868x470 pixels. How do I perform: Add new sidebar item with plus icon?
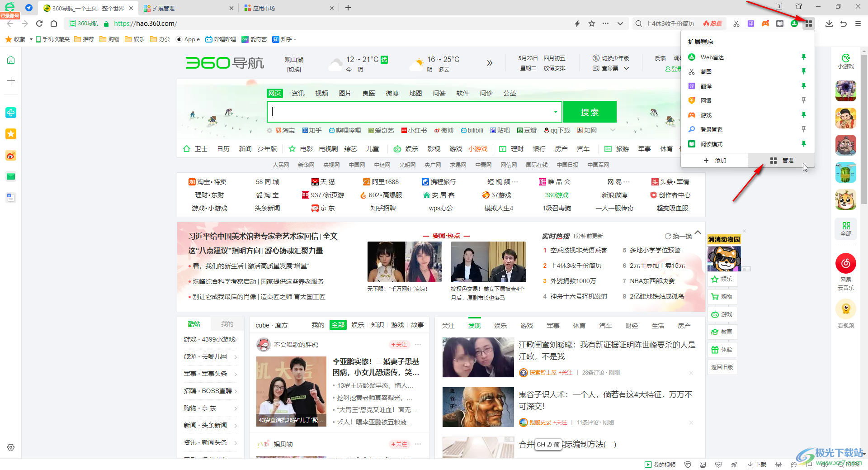click(x=11, y=81)
